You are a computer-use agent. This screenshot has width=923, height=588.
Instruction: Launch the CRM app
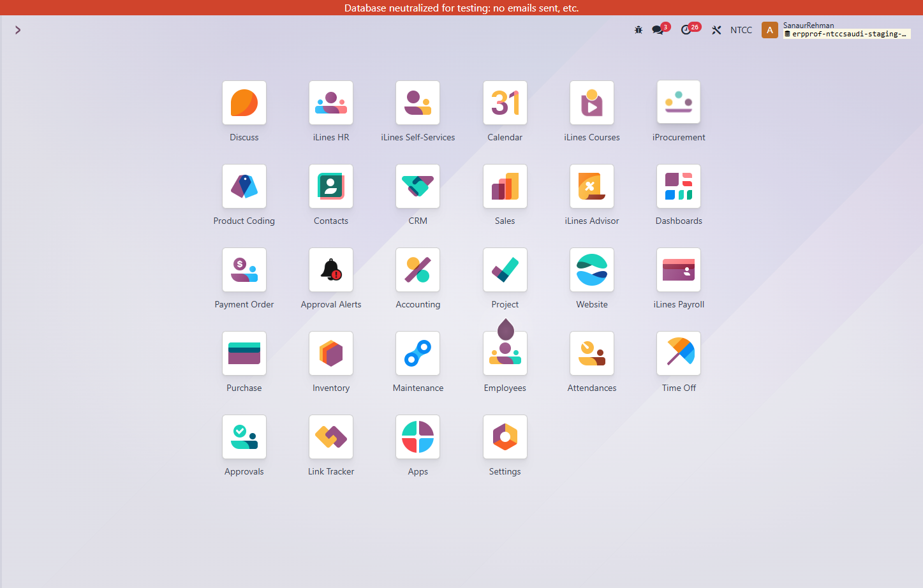coord(418,186)
